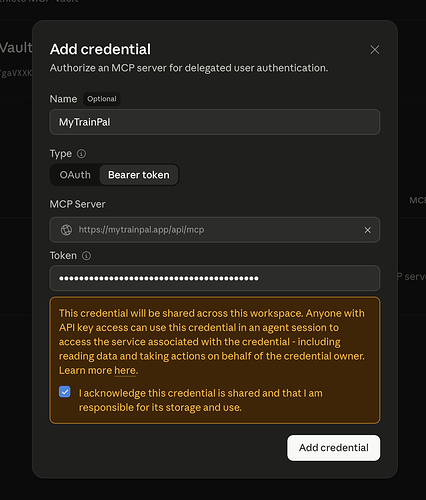Open the Type info tooltip icon
426x500 pixels.
81,154
